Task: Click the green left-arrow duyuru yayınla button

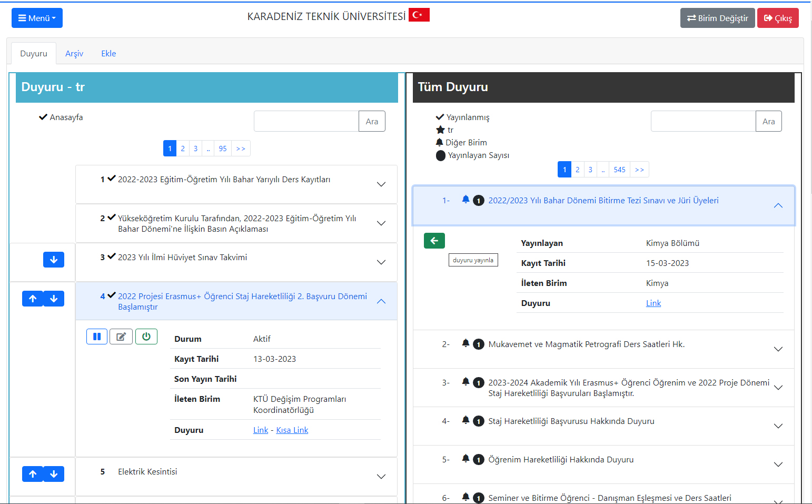Action: 434,241
